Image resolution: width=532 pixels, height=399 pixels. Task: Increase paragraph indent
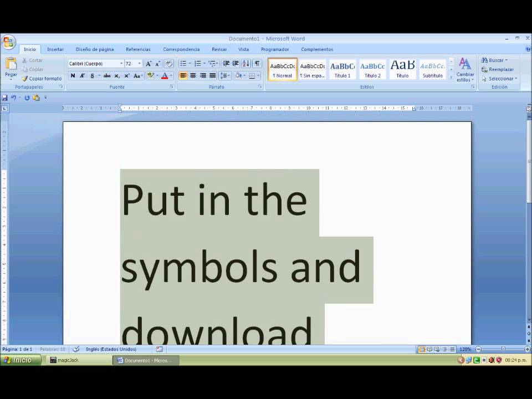coord(236,63)
